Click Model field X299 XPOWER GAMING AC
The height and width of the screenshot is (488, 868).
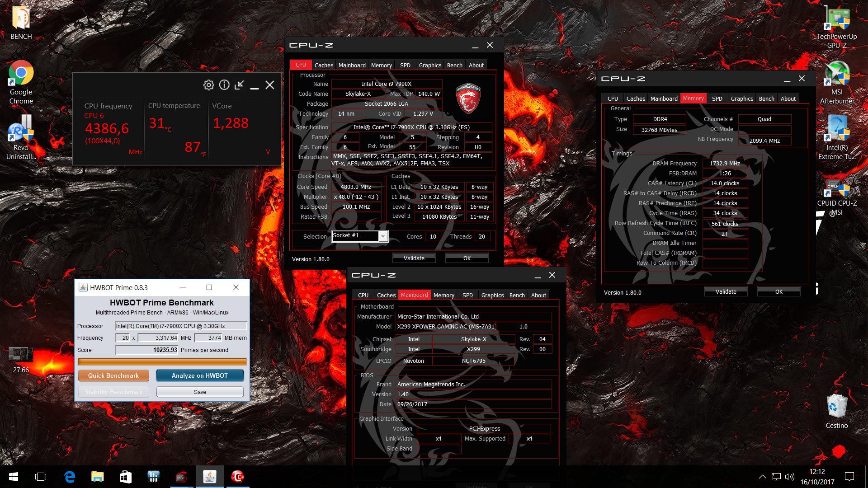[446, 326]
